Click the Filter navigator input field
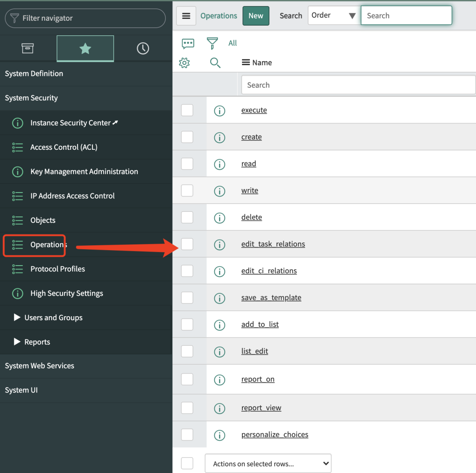Screen dimensions: 476x473 pyautogui.click(x=88, y=18)
